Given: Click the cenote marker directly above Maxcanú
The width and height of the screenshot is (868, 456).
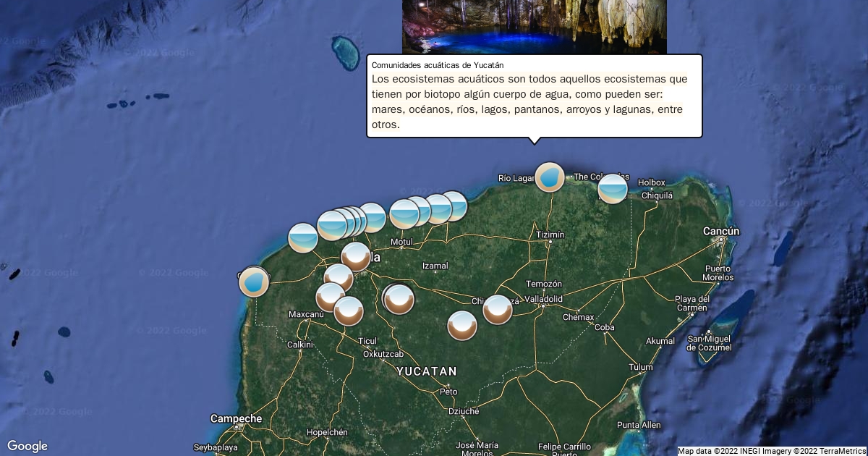Looking at the screenshot, I should (x=330, y=297).
